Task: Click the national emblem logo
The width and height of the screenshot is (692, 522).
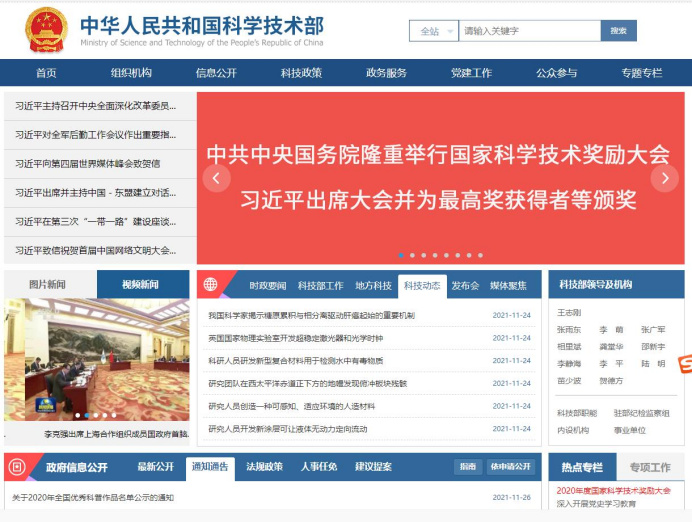Action: [x=45, y=29]
